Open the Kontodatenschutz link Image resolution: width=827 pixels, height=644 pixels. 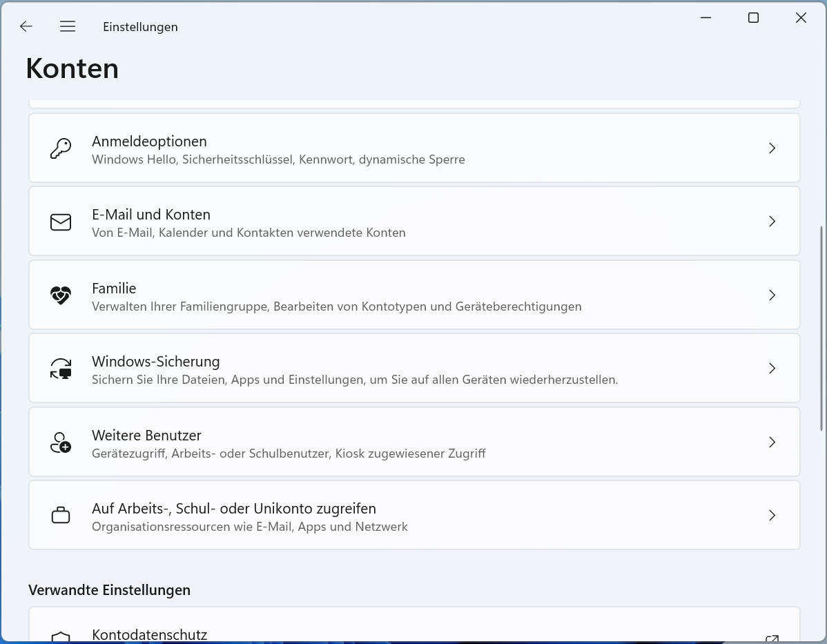click(149, 635)
